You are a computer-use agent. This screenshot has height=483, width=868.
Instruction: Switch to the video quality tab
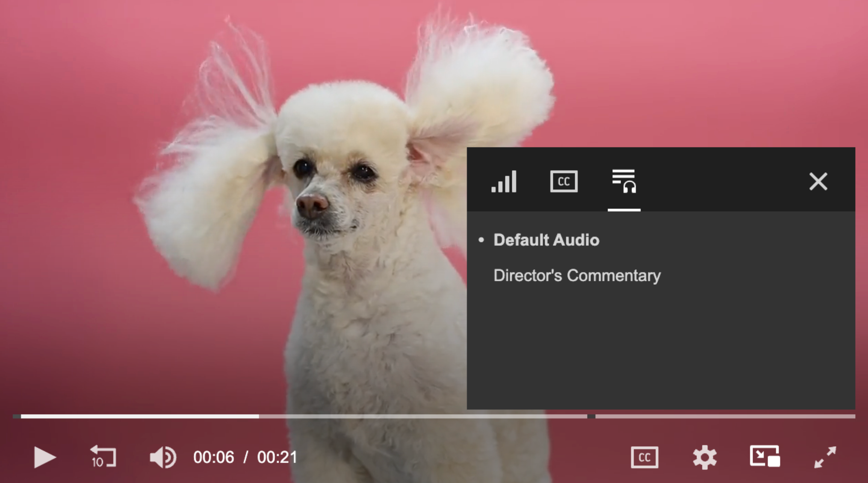[x=504, y=182]
